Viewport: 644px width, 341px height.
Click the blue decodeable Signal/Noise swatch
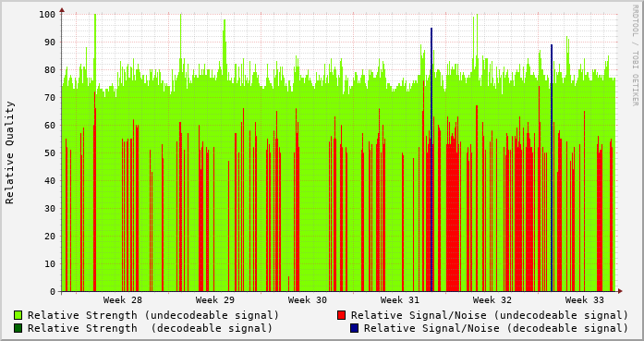355,328
